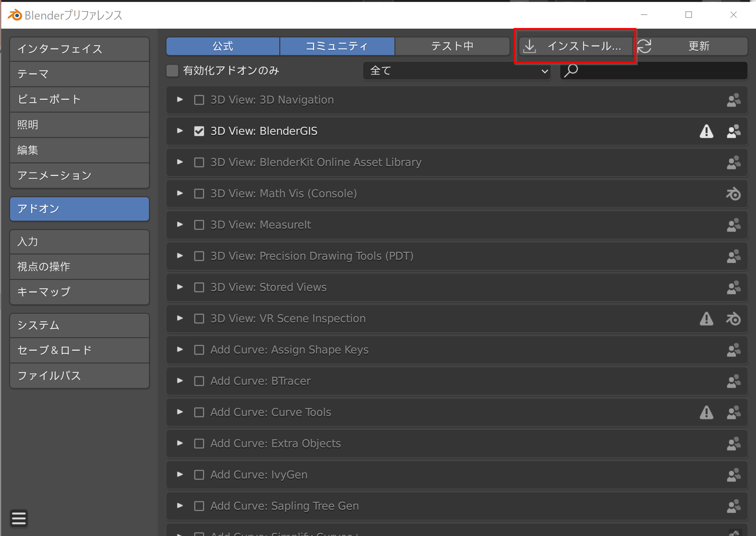Click the community icon on Curve Tools row
Image resolution: width=756 pixels, height=536 pixels.
[734, 413]
